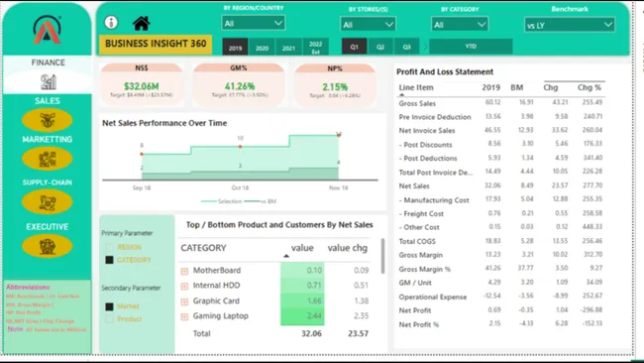
Task: Click the NP% KPI card
Action: [x=335, y=85]
